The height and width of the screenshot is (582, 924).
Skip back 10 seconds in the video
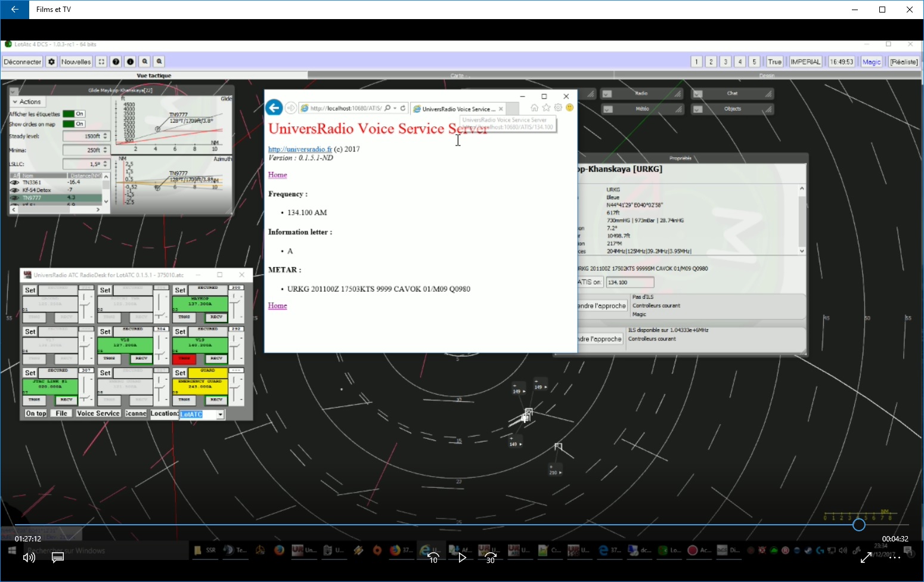(x=433, y=558)
